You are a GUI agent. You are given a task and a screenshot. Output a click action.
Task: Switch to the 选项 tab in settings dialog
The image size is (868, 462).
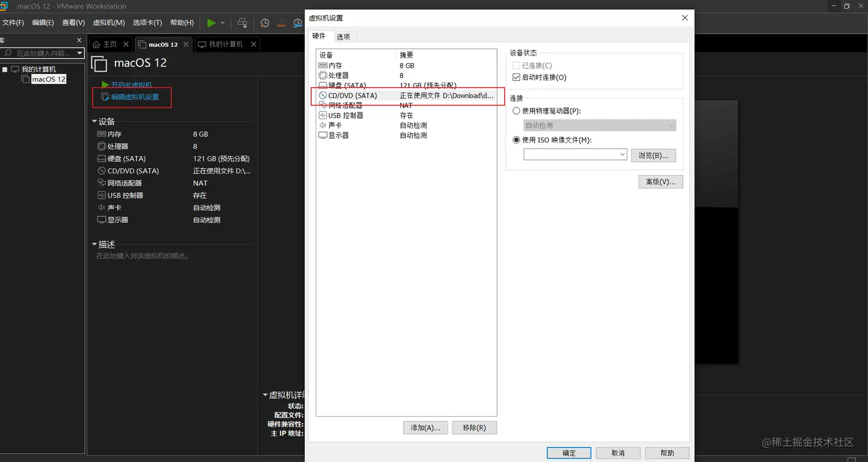[343, 37]
